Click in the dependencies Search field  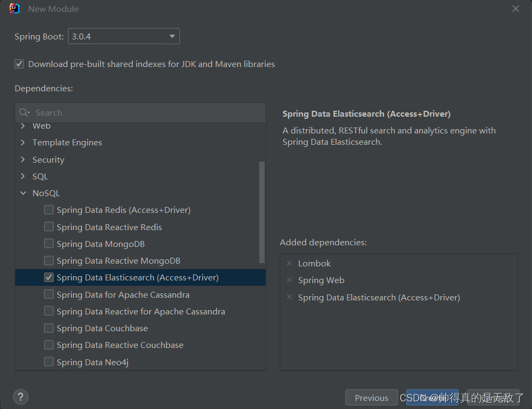tap(140, 113)
